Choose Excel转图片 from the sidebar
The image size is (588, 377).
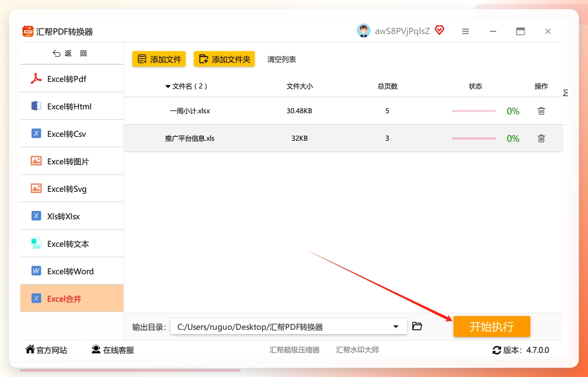click(x=72, y=161)
